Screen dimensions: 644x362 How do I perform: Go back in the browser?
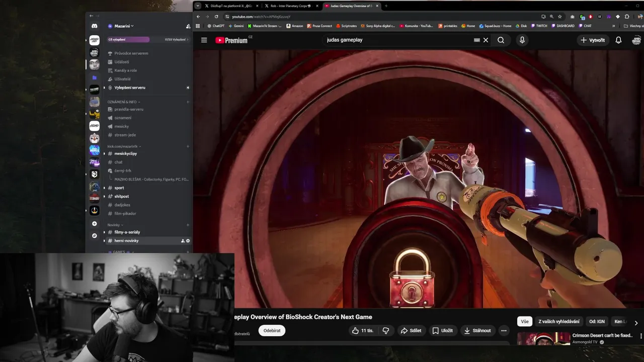click(x=198, y=17)
